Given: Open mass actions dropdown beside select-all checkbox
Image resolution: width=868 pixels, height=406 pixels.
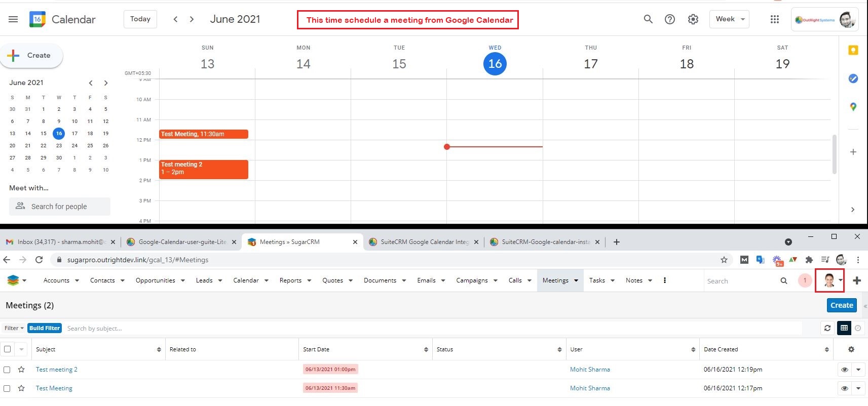Looking at the screenshot, I should click(x=21, y=349).
